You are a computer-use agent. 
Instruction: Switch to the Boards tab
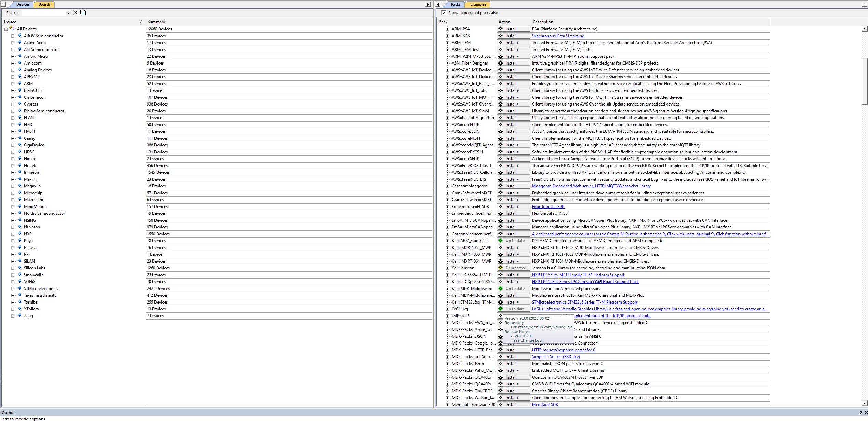[x=44, y=4]
